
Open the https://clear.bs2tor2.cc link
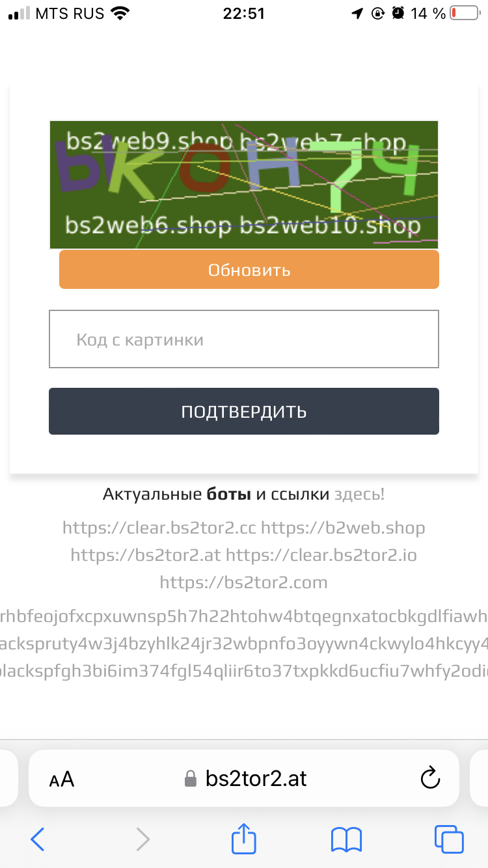coord(159,528)
